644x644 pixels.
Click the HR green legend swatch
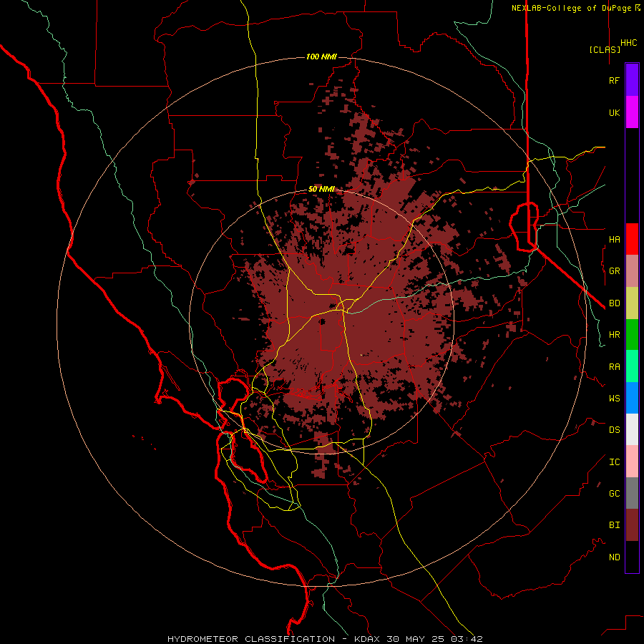pyautogui.click(x=632, y=335)
